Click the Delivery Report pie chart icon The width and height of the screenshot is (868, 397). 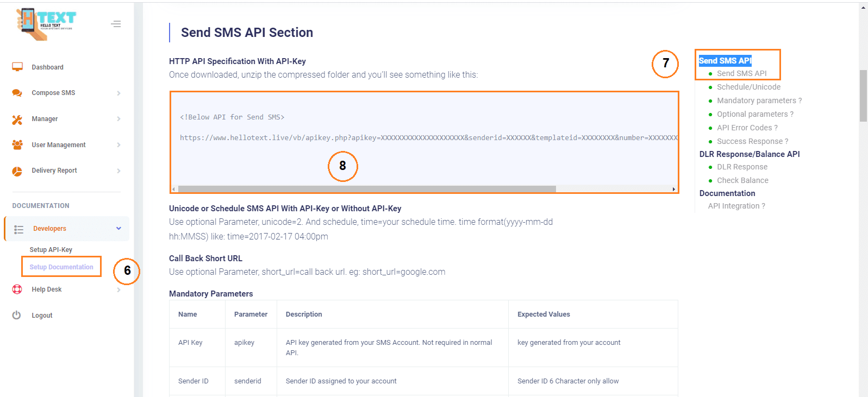click(x=17, y=171)
